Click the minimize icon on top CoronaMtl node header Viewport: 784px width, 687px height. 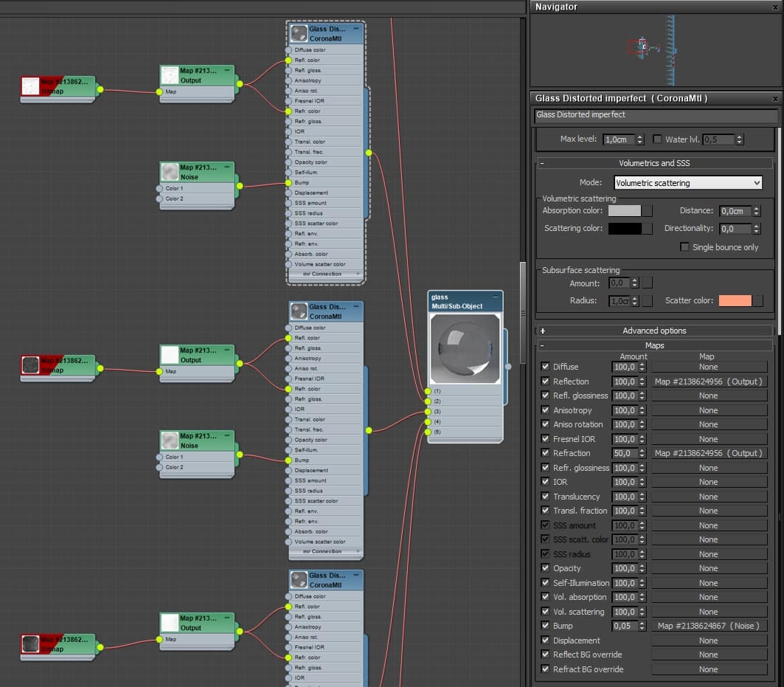(x=357, y=27)
